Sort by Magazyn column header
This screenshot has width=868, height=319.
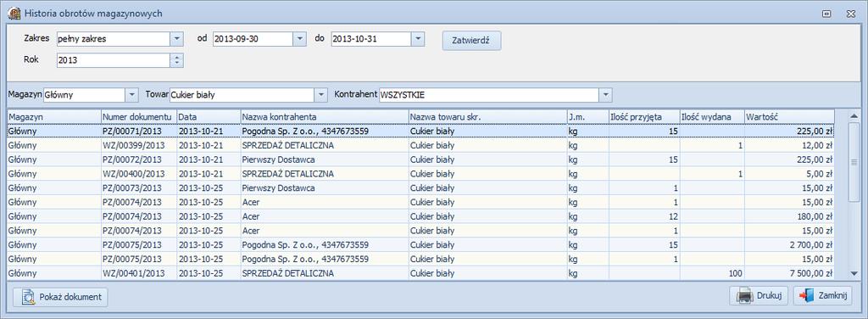pyautogui.click(x=53, y=117)
